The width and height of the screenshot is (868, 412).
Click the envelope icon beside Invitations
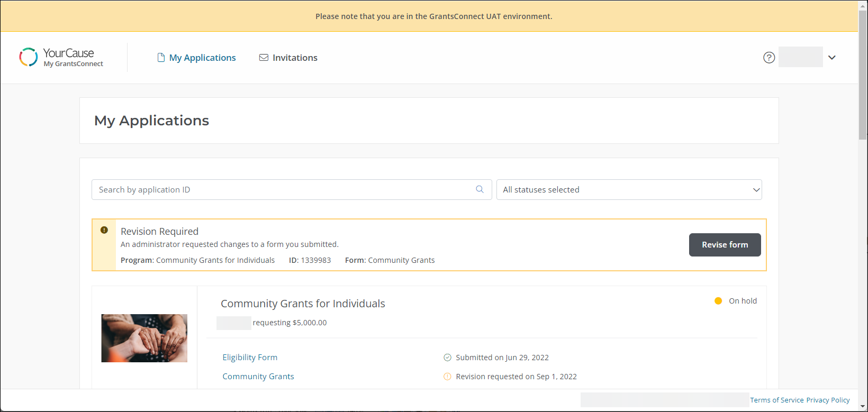pos(264,58)
